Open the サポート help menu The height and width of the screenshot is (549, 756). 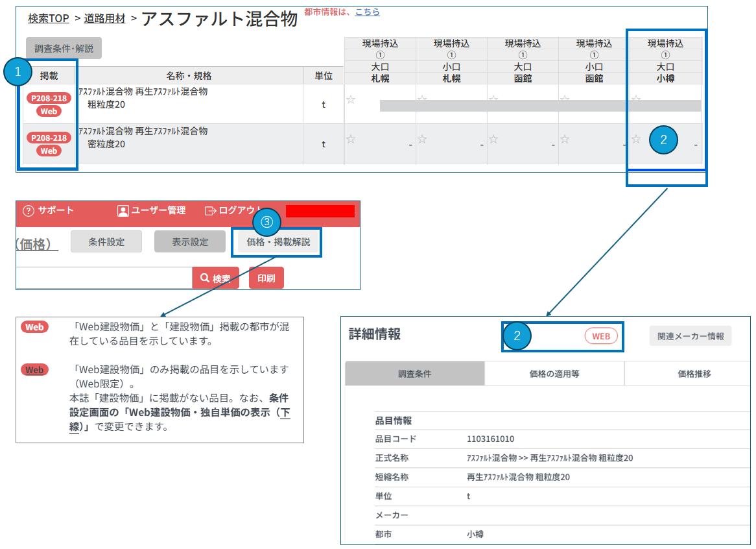coord(48,210)
